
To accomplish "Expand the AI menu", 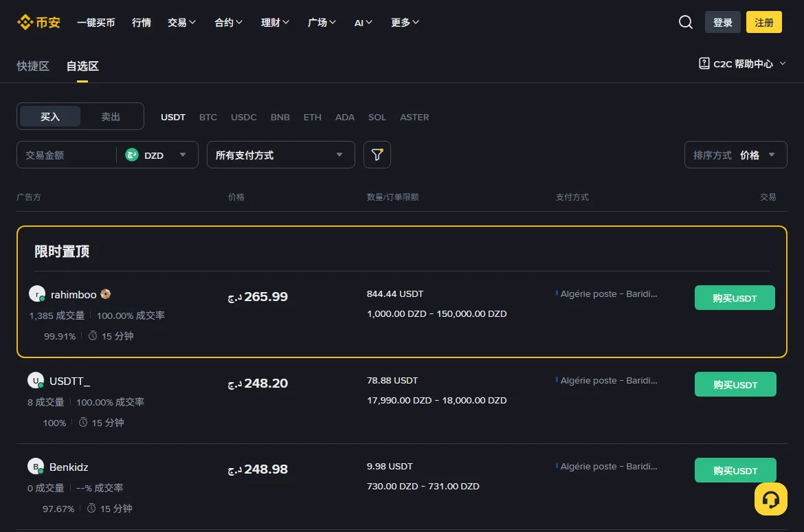I will click(363, 23).
